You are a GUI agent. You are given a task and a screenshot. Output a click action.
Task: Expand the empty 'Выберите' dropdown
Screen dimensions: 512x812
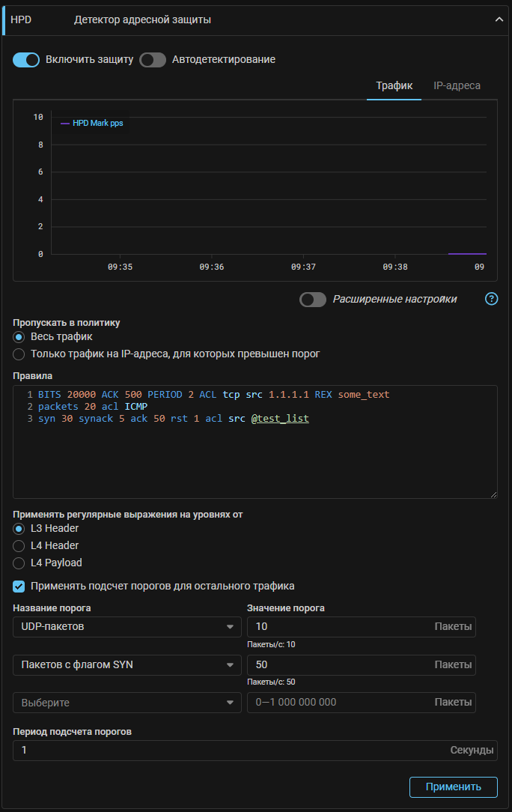point(127,703)
